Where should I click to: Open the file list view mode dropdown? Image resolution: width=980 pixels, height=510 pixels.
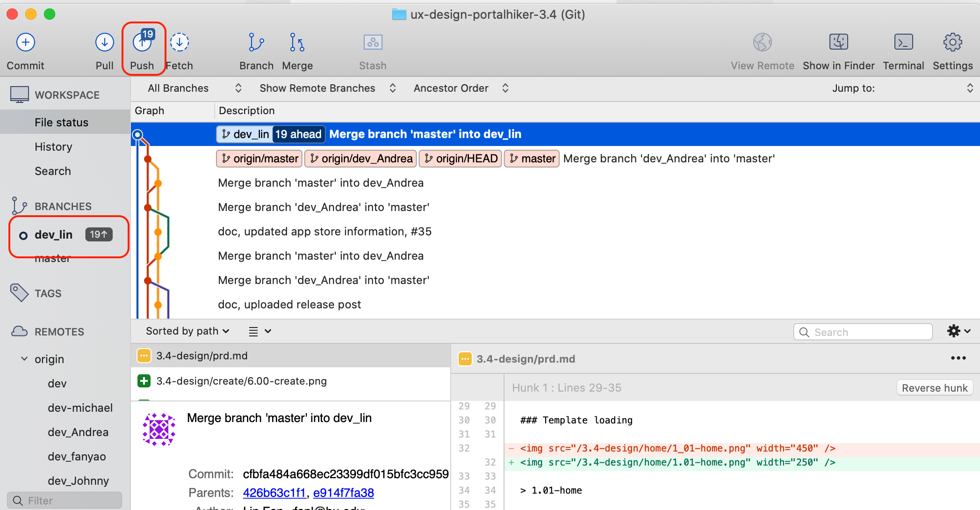click(x=260, y=331)
